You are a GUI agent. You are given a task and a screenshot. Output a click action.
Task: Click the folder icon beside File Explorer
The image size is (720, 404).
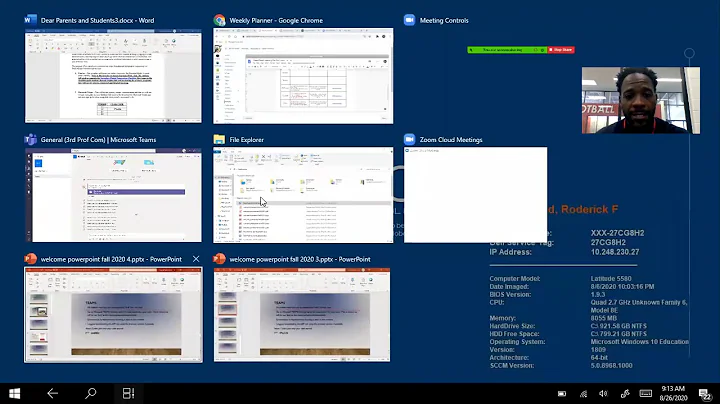coord(219,140)
